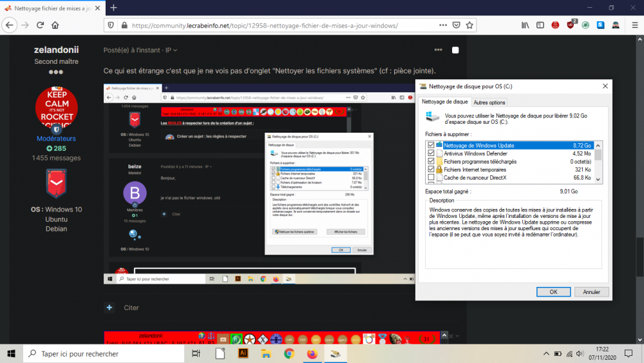
Task: Open the page actions ellipsis in the address bar
Action: 441,26
